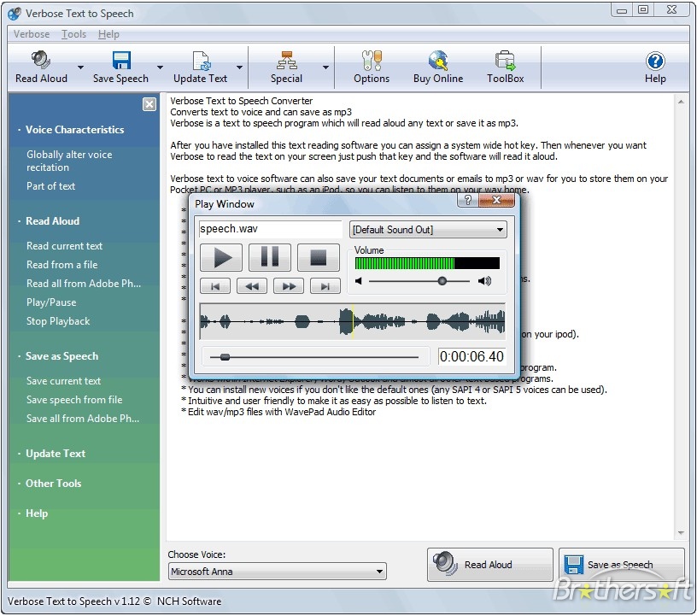Open the Verbose menu
Image resolution: width=697 pixels, height=616 pixels.
click(x=32, y=34)
